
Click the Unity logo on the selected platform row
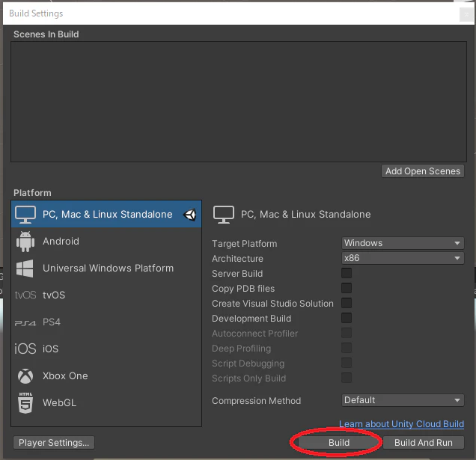pos(190,215)
